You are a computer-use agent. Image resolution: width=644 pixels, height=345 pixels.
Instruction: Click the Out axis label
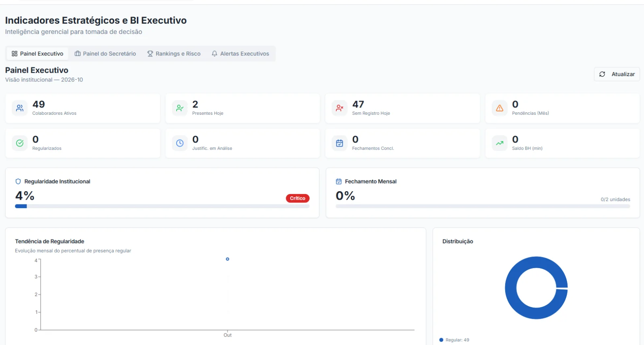227,335
